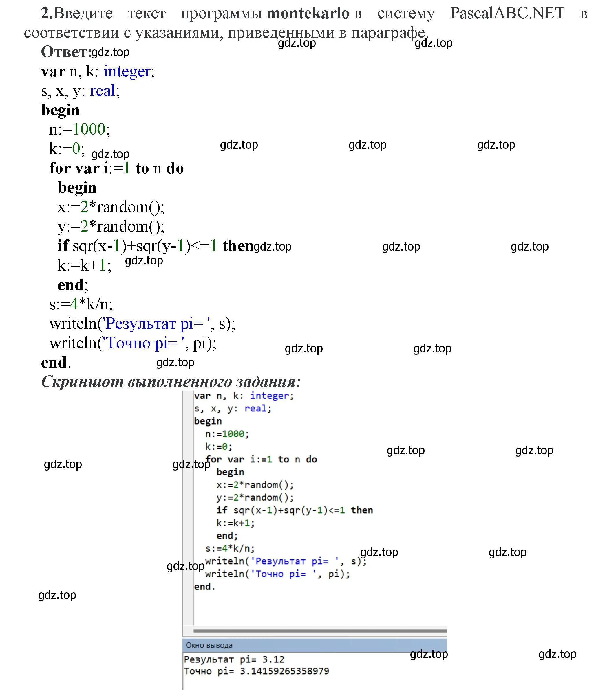
Task: Click final 'end.' in the editor screenshot
Action: pyautogui.click(x=204, y=587)
